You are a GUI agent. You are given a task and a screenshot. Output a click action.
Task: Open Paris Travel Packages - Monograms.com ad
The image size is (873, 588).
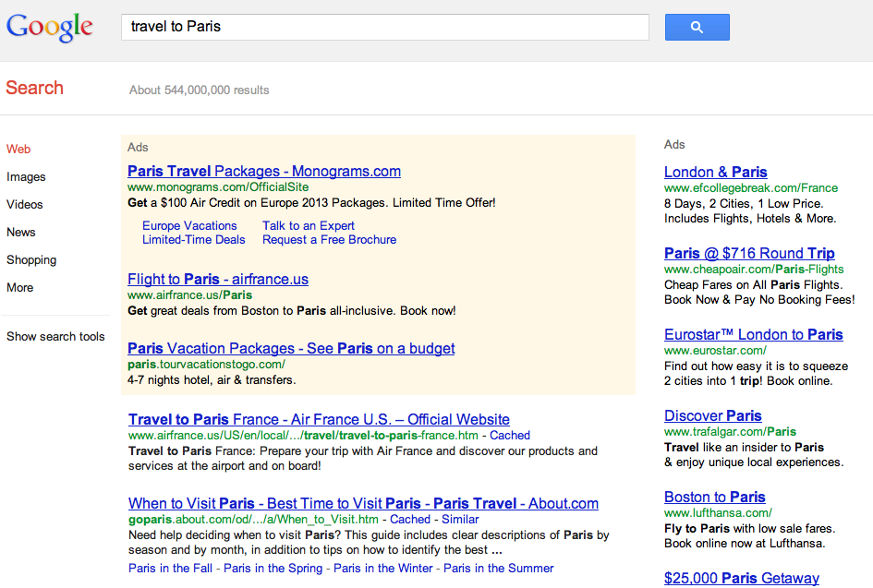tap(264, 172)
